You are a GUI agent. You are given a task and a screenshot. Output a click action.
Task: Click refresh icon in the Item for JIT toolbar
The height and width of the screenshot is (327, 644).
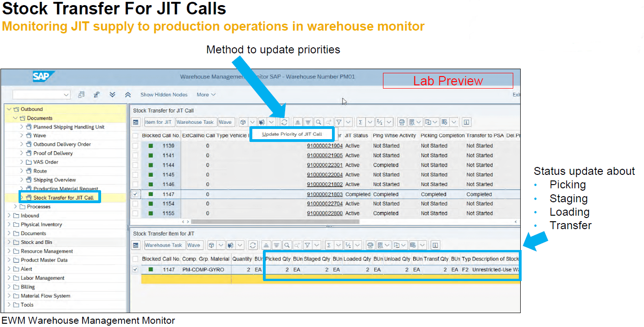tap(253, 245)
